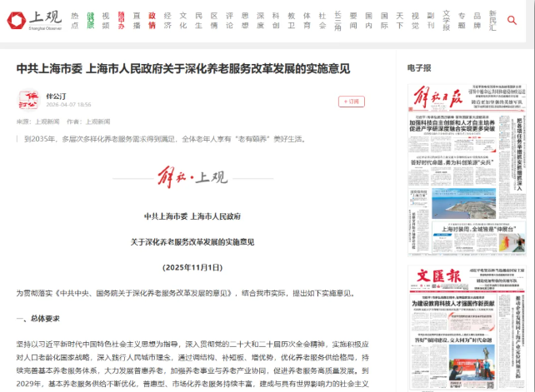Go to the 天下 section
Viewport: 535px width, 392px height.
pyautogui.click(x=400, y=21)
